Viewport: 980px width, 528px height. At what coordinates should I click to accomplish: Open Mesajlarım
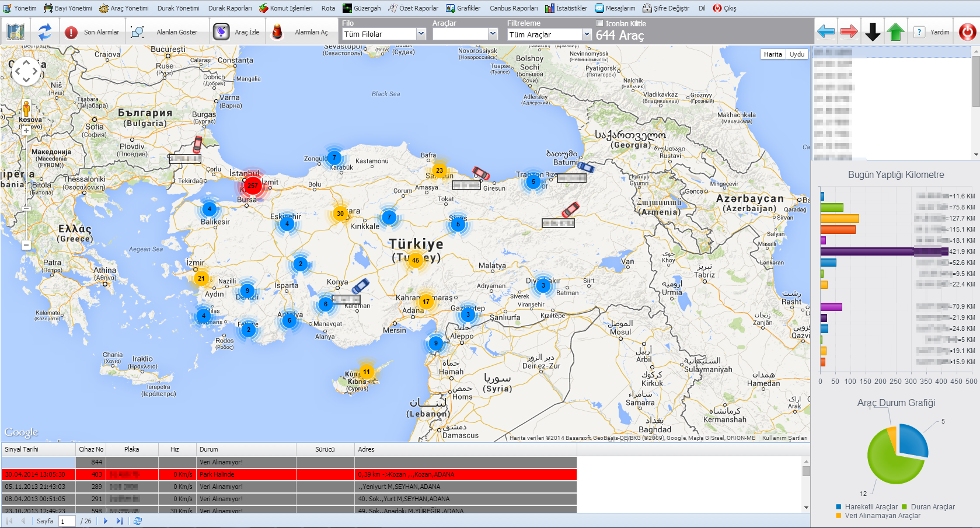pos(615,8)
